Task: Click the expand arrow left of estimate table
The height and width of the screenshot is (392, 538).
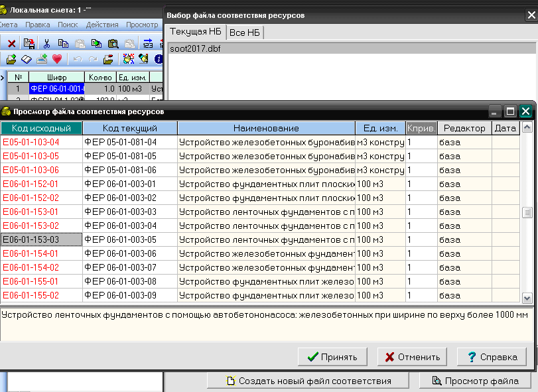Action: (3, 78)
